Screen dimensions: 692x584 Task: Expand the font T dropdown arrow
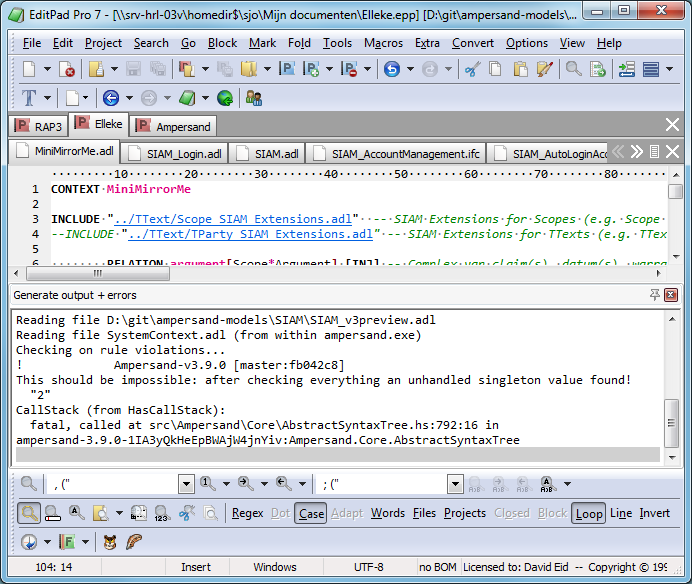tap(47, 98)
